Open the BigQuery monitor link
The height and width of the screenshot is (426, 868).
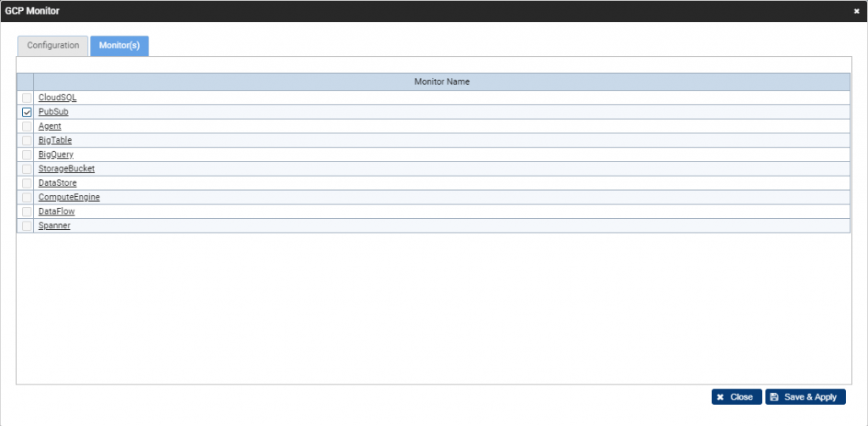coord(56,154)
